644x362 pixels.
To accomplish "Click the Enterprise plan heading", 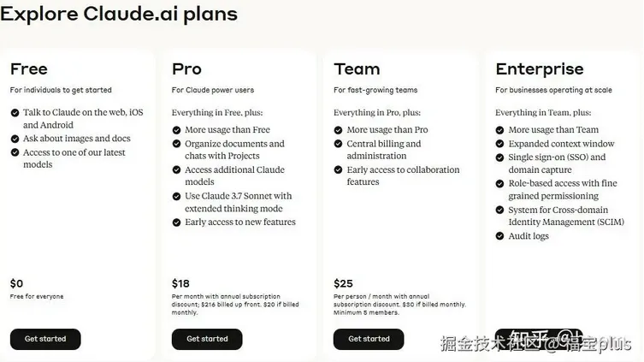I will 540,69.
